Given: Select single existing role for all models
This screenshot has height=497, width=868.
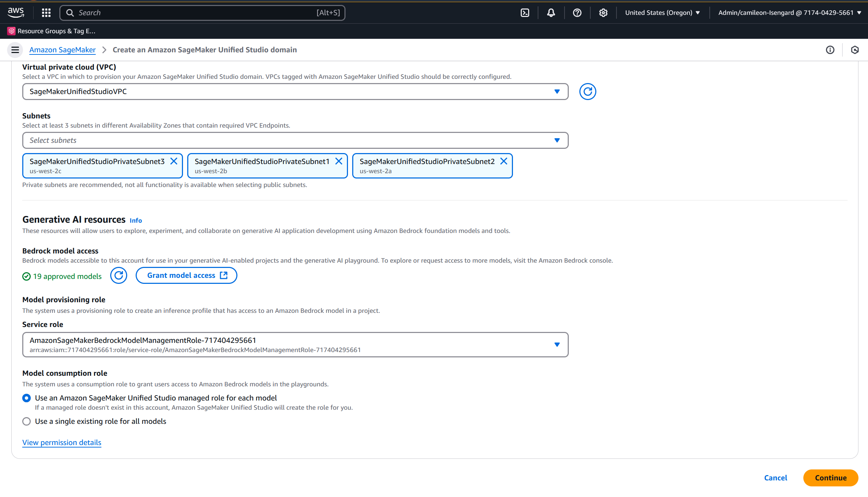Looking at the screenshot, I should pos(26,421).
